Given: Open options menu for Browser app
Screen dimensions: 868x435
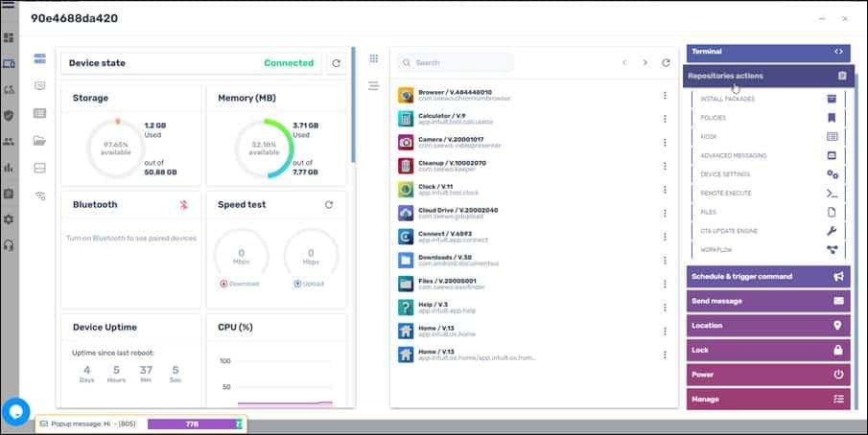Looking at the screenshot, I should click(664, 95).
